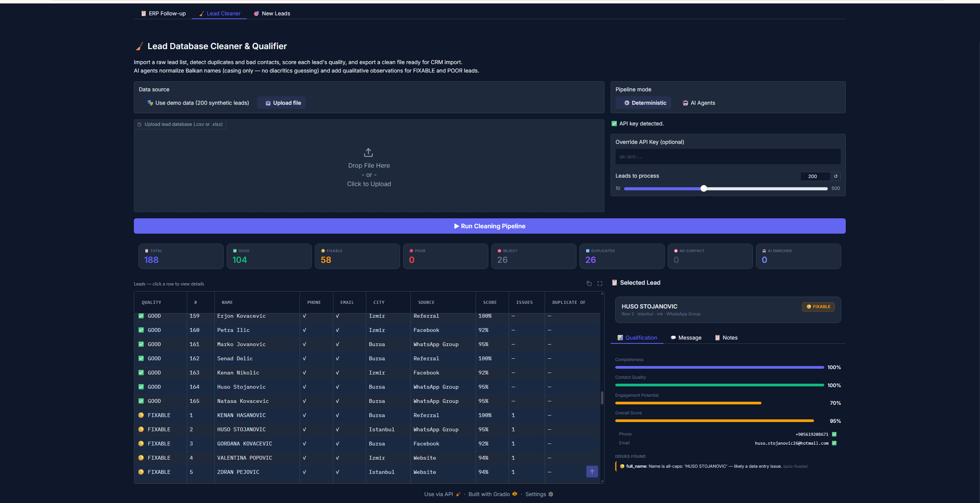Switch to the Lead Cleaner tab

click(219, 13)
